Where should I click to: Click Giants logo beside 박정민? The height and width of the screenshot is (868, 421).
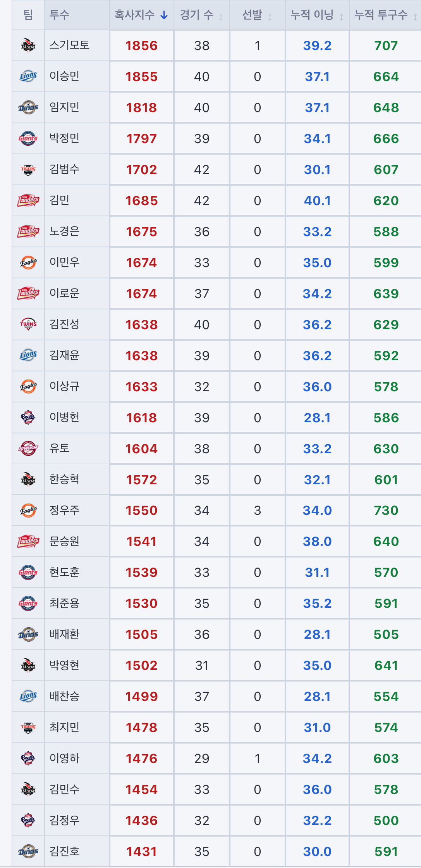(28, 138)
